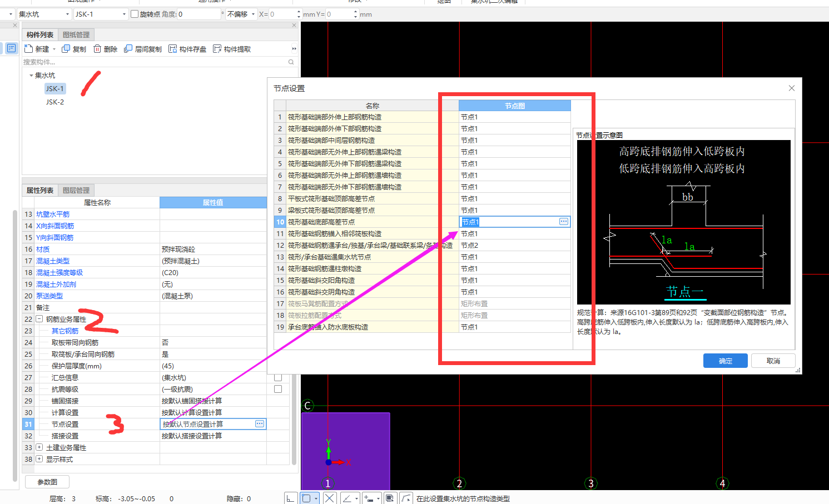Click 确定 in the 节点设置 dialog
The image size is (829, 504).
(726, 361)
